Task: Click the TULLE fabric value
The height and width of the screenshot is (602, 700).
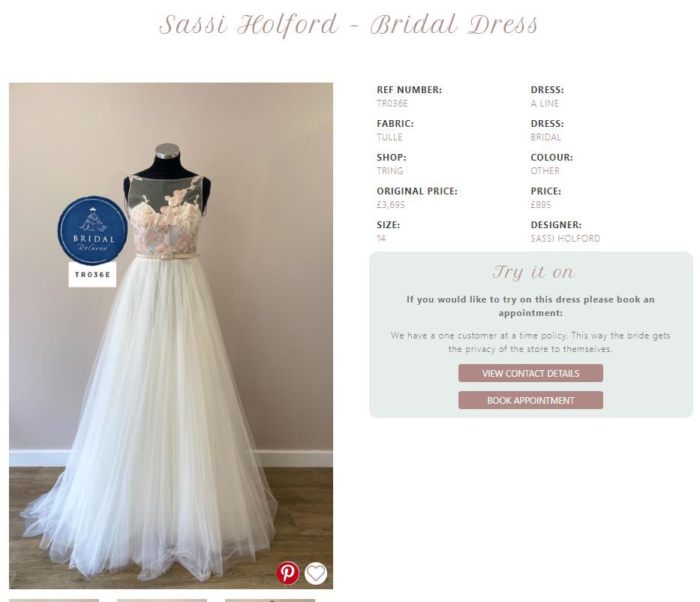Action: coord(389,137)
